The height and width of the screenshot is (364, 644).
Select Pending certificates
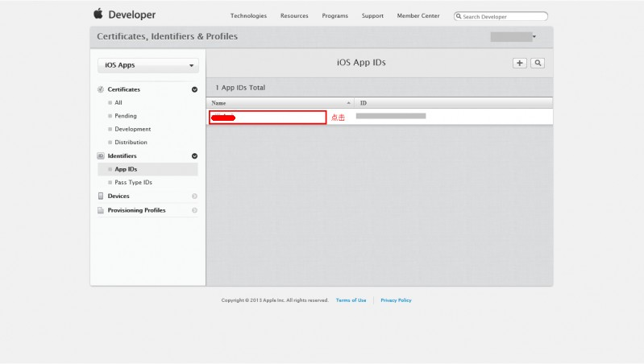[126, 116]
